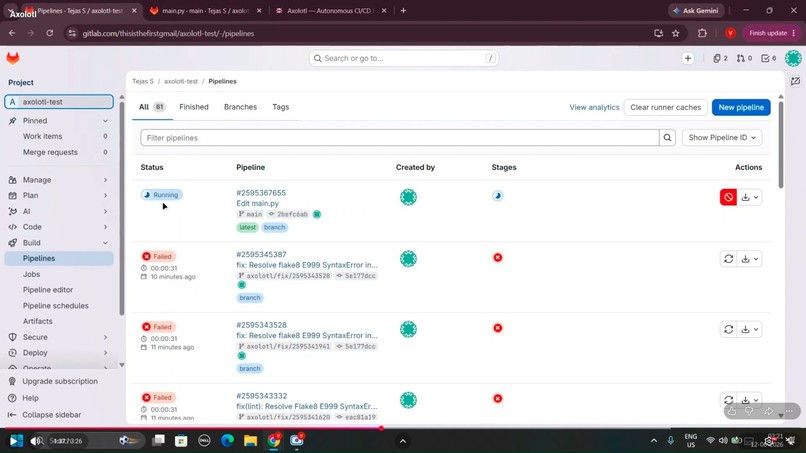
Task: Switch to the Finished tab
Action: pos(194,107)
